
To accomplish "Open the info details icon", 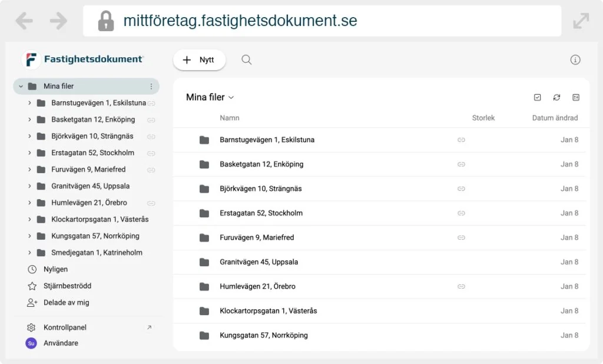I will tap(575, 59).
